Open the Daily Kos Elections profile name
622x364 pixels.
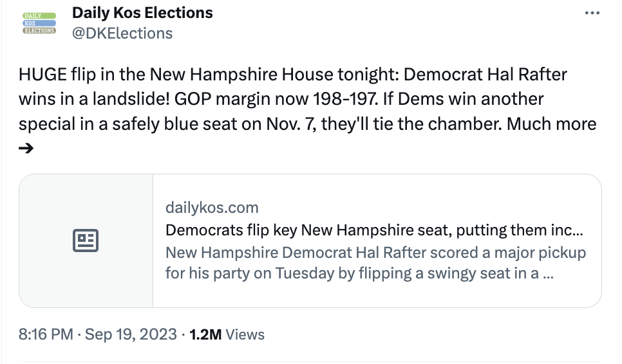142,12
